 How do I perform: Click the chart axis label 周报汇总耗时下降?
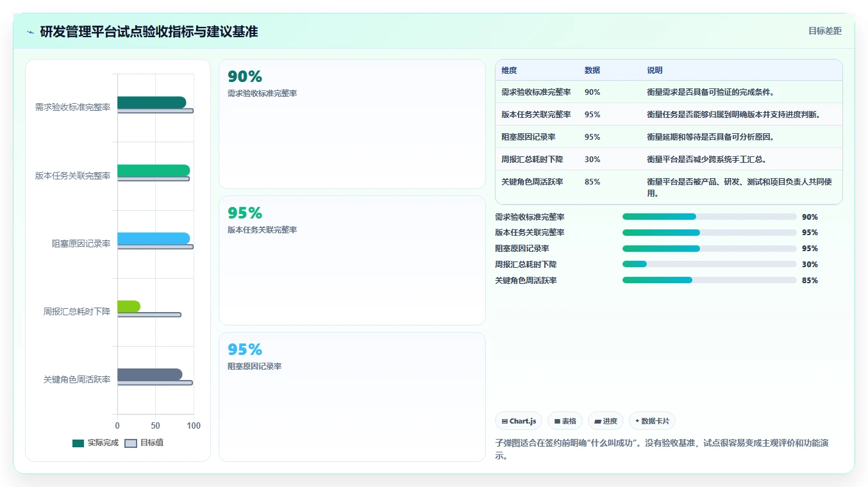tap(77, 311)
